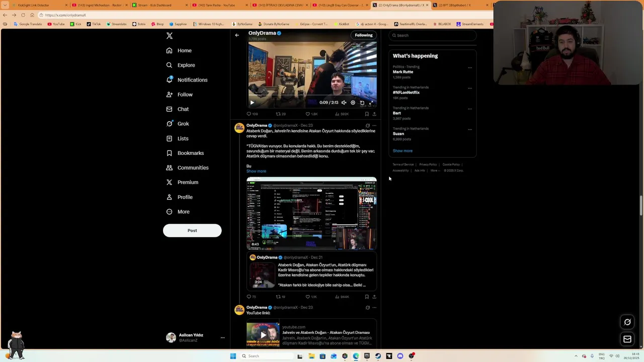The height and width of the screenshot is (362, 644).
Task: Go back using profile back arrow
Action: click(237, 35)
